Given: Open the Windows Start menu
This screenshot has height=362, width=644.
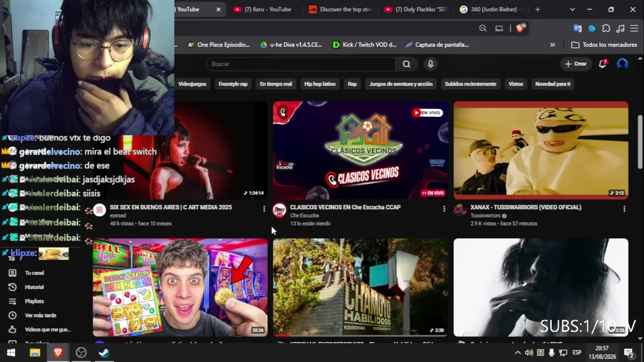Looking at the screenshot, I should click(11, 352).
